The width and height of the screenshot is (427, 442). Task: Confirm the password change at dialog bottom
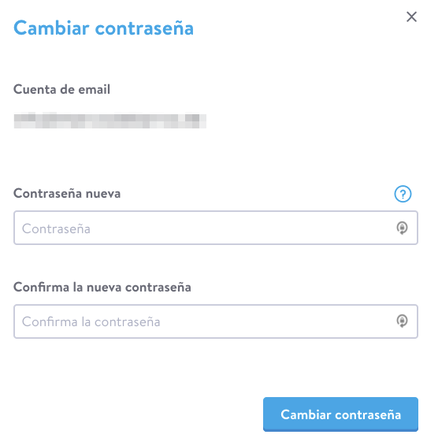[340, 414]
